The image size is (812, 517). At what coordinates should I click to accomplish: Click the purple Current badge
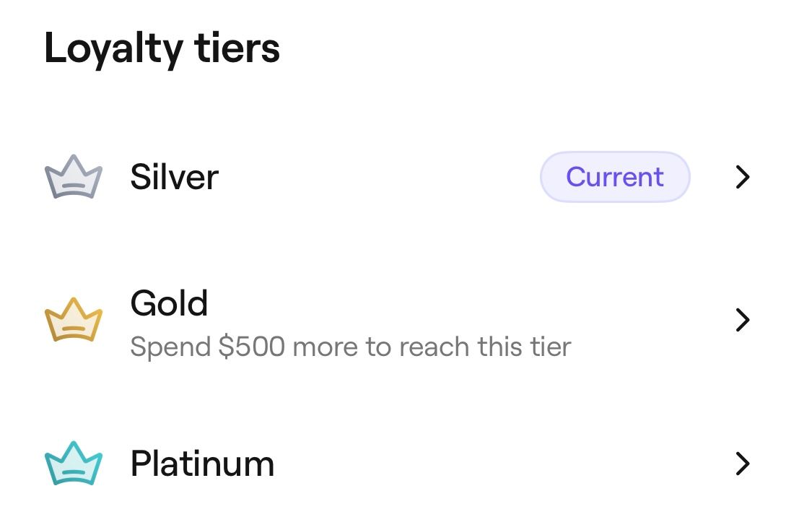[615, 177]
